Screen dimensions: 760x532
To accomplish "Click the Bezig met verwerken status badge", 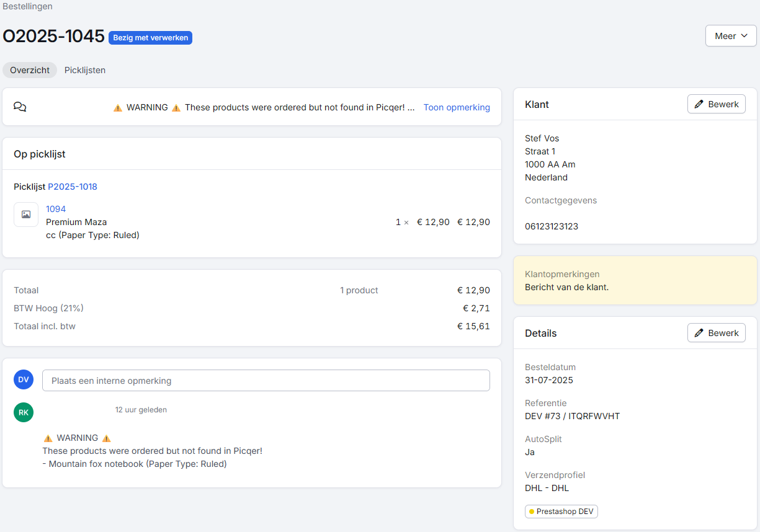I will click(150, 38).
